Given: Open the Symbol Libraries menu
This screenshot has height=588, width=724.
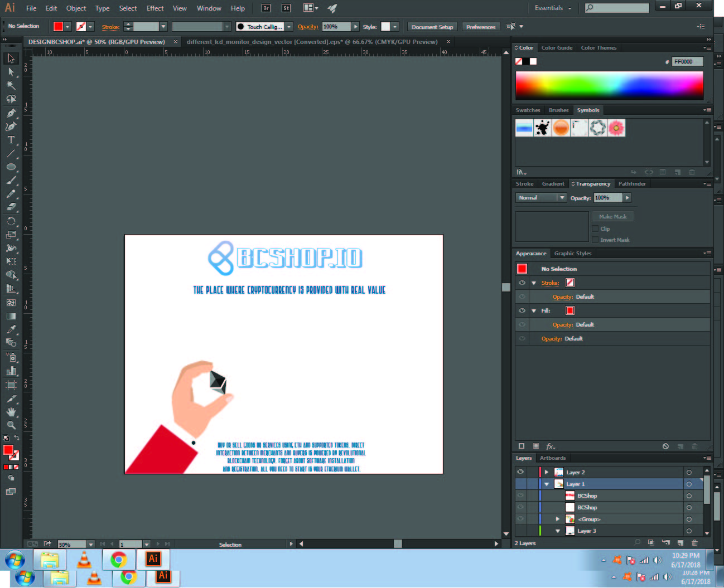Looking at the screenshot, I should (521, 172).
